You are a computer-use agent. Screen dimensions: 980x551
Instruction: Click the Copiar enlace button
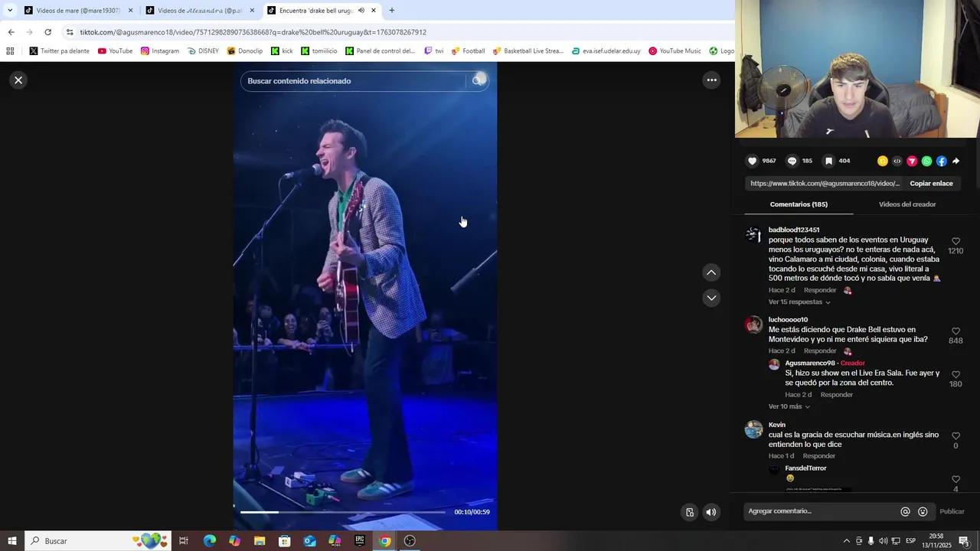tap(931, 184)
